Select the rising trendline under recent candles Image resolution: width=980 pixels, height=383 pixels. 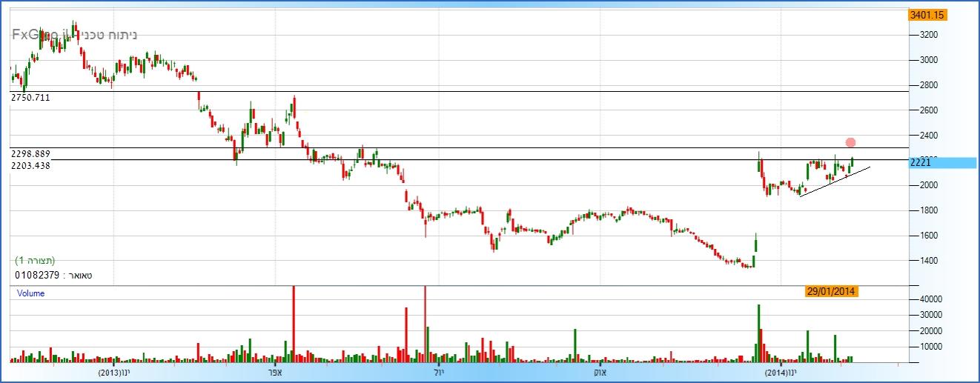click(834, 181)
